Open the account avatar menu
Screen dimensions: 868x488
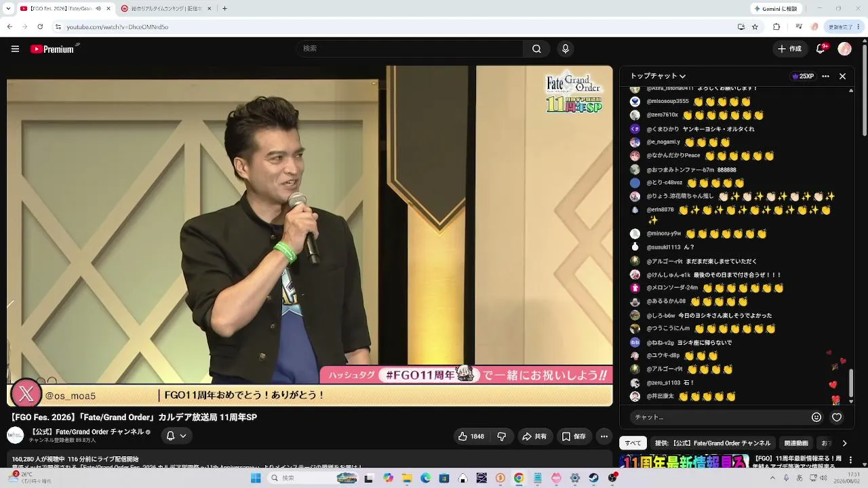click(844, 49)
